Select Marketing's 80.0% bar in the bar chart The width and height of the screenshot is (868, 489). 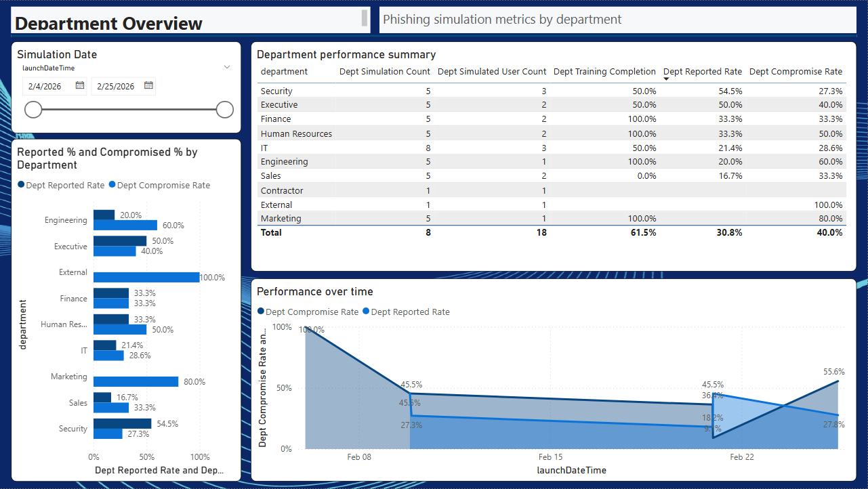click(136, 381)
